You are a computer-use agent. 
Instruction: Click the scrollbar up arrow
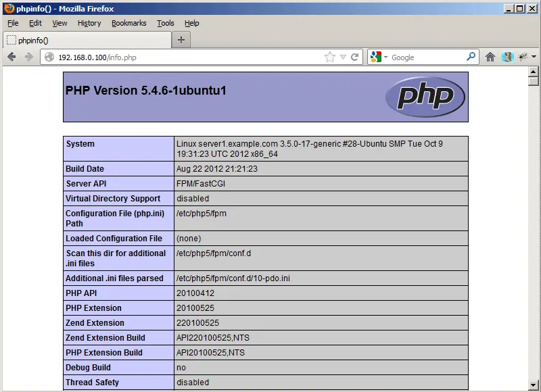tap(534, 72)
